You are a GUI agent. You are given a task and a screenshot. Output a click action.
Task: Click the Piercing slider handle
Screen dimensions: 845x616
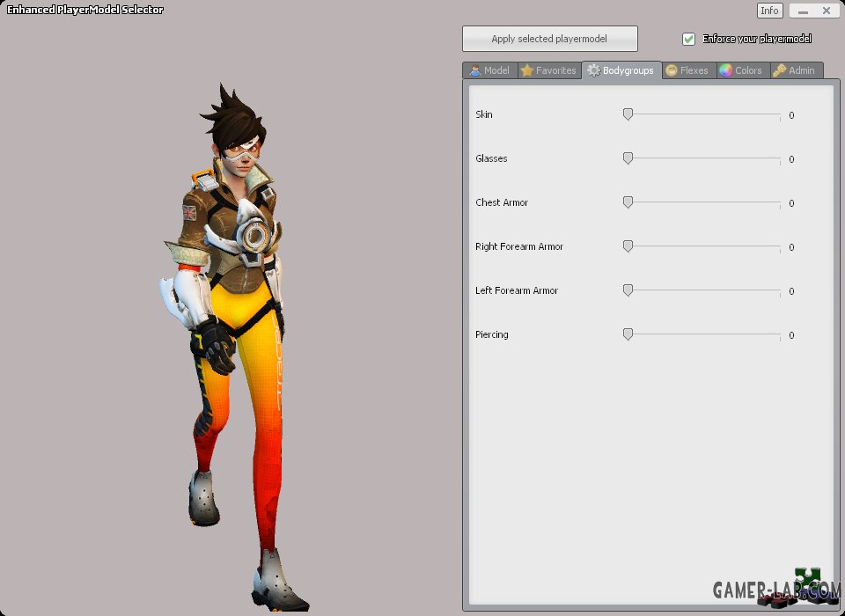click(x=628, y=334)
